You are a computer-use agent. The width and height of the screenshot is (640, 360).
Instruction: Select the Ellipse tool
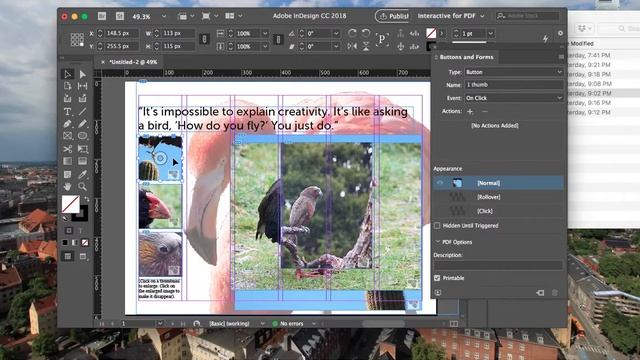coord(82,136)
